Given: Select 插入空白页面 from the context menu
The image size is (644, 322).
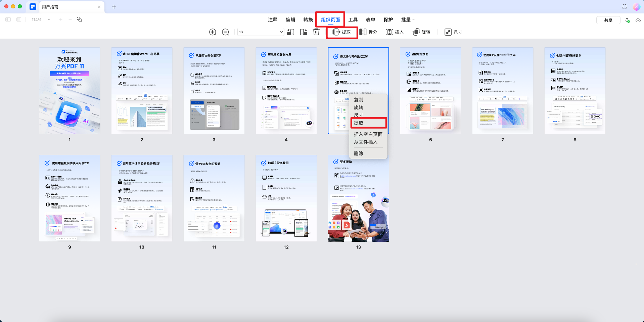Looking at the screenshot, I should click(368, 134).
